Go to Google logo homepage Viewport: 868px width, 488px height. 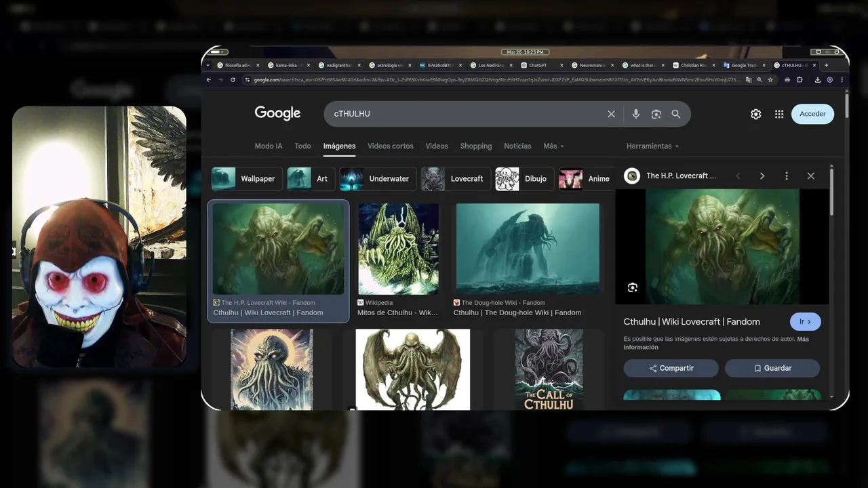277,113
